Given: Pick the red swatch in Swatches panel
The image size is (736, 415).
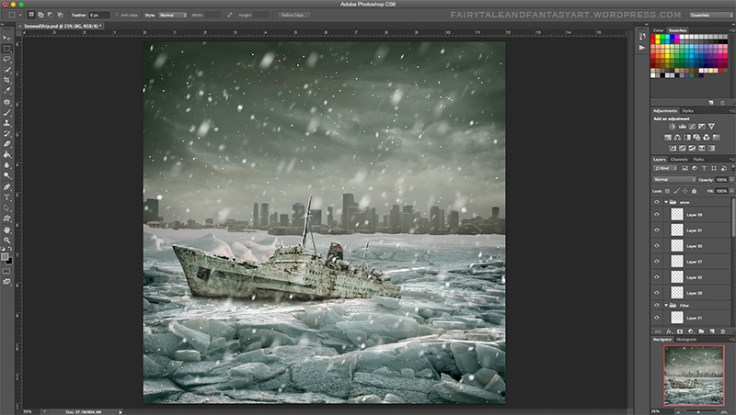Looking at the screenshot, I should (653, 37).
